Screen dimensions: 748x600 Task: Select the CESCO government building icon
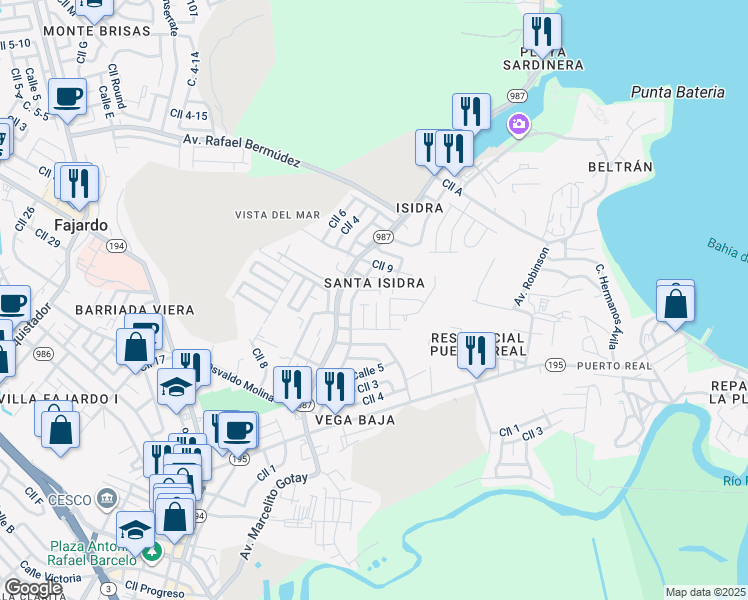105,498
